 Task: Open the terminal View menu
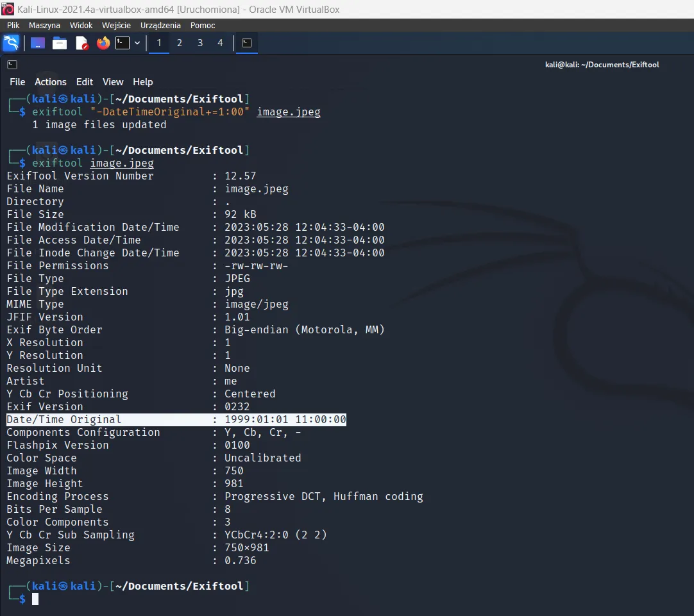click(113, 82)
